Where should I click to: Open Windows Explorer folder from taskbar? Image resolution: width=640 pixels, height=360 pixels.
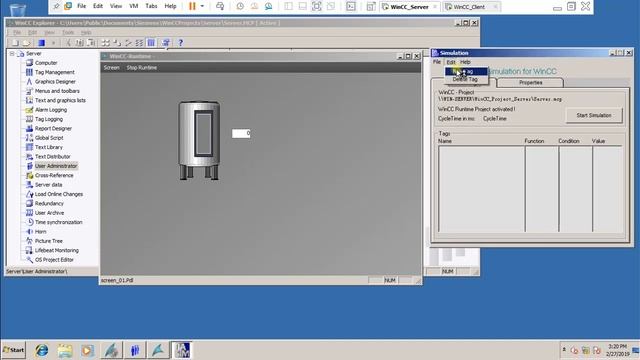coord(64,350)
